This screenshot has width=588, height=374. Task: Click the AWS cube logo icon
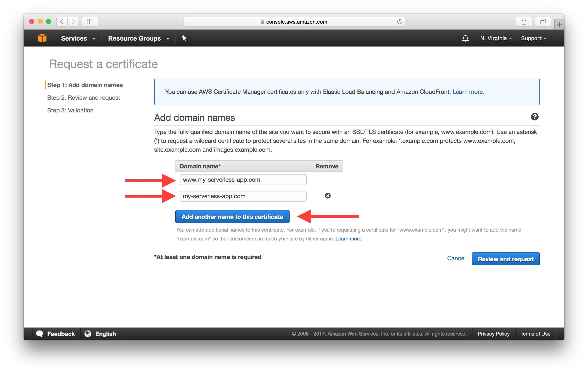42,38
